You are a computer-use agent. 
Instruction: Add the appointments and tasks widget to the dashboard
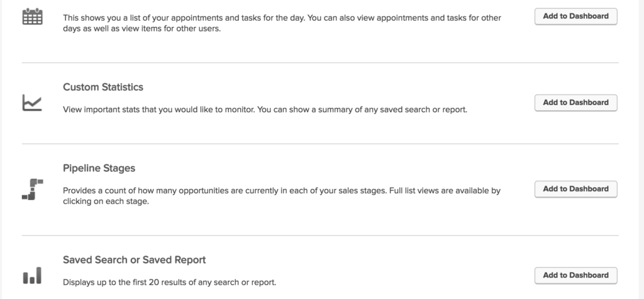[575, 16]
